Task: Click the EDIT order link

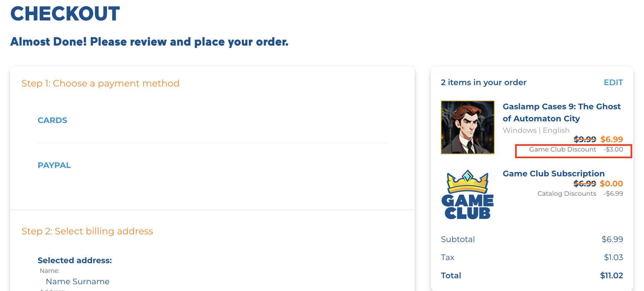Action: pos(613,82)
